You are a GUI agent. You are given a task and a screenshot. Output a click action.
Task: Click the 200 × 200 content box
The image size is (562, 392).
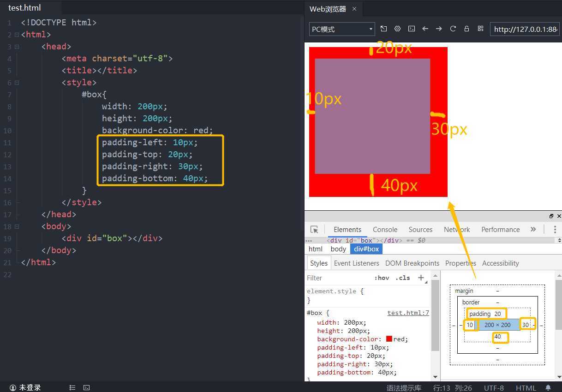coord(497,325)
